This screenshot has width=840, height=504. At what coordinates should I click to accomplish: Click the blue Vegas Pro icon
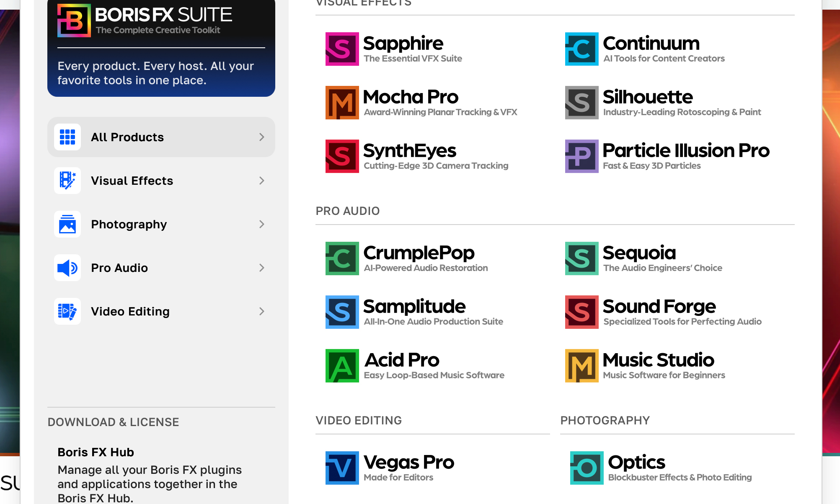342,468
